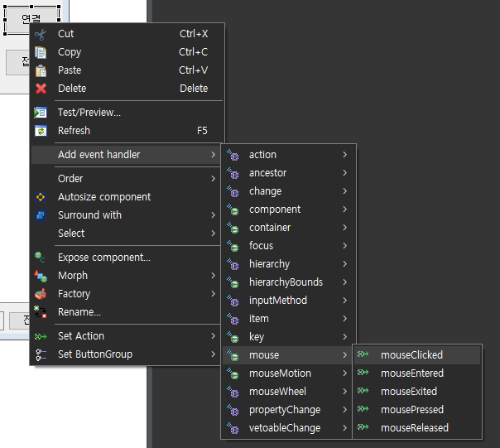Click the component listener icon
This screenshot has height=448, width=500.
(x=233, y=210)
